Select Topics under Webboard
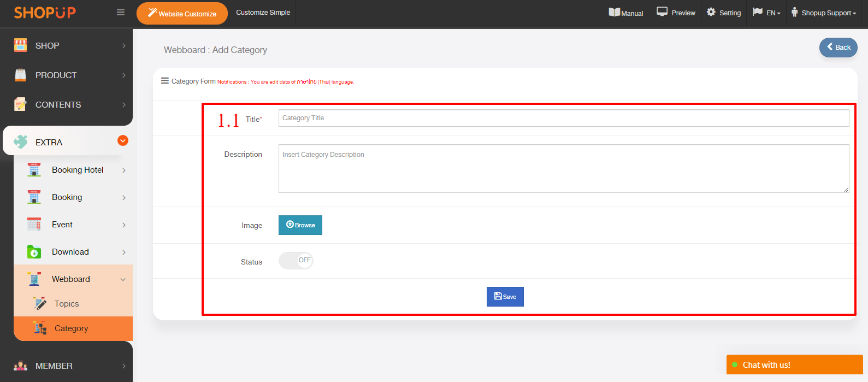868x382 pixels. click(x=73, y=304)
